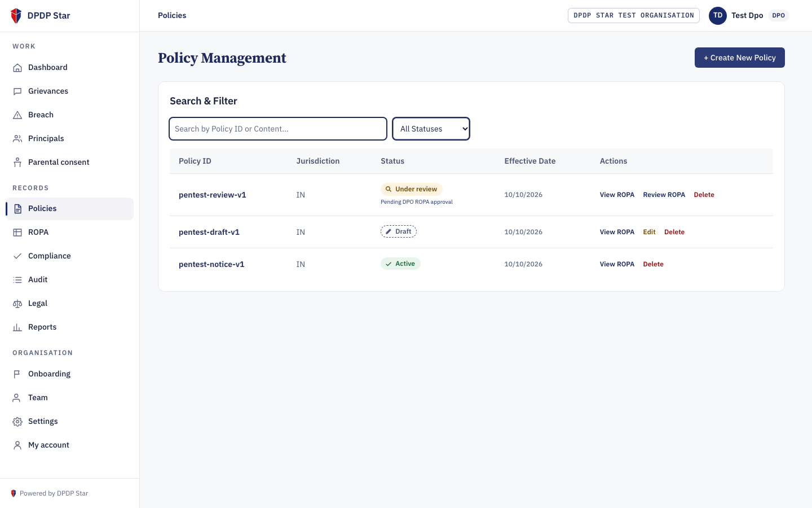Delete the pentest-draft-v1 policy

pos(674,232)
